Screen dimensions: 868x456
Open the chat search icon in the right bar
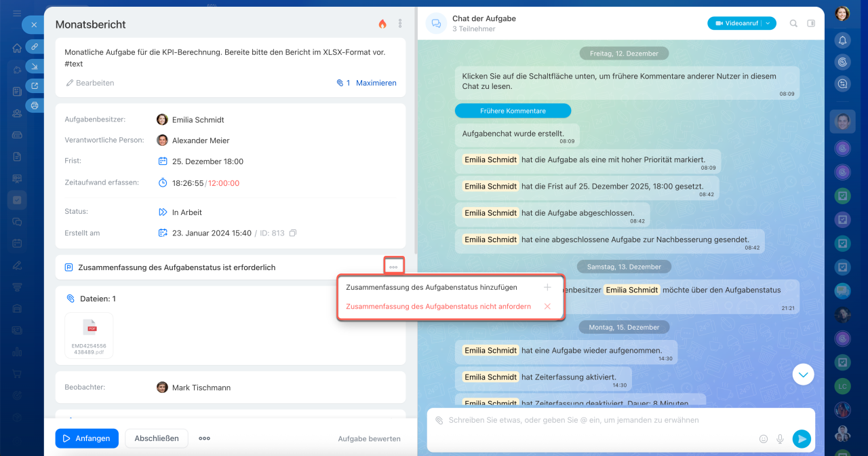[x=842, y=83]
